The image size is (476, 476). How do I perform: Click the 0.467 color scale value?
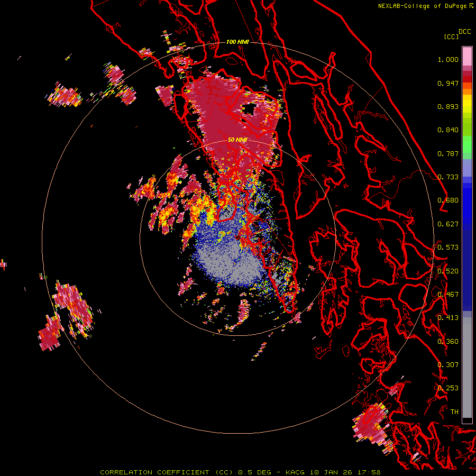click(448, 295)
